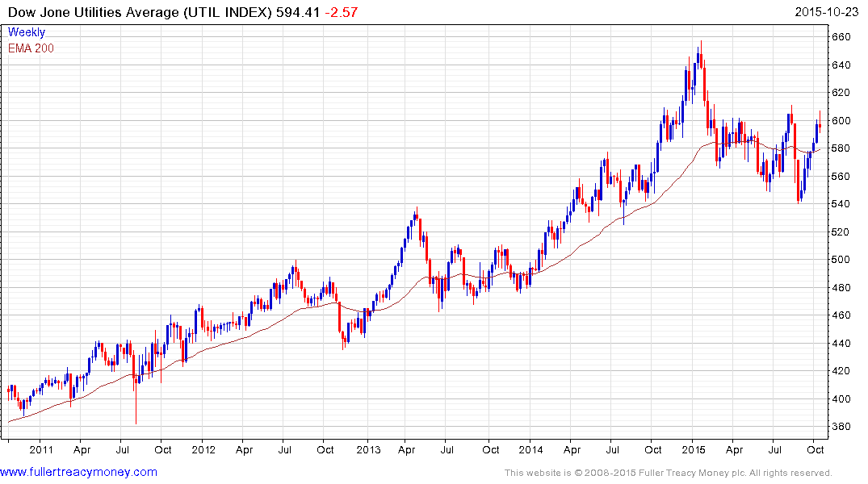Screen dimensions: 868x484
Task: Select the 2012 marker on the time axis
Action: pyautogui.click(x=203, y=449)
